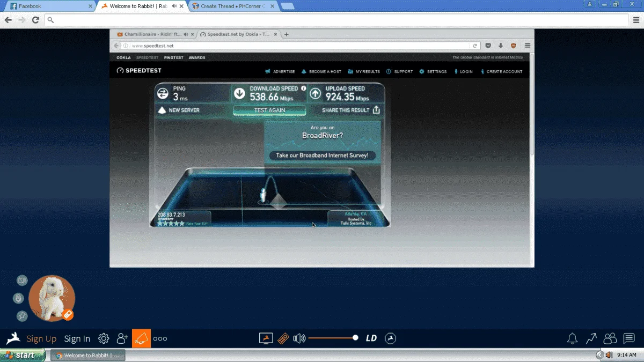Screen dimensions: 644x362
Task: Open inner browser hamburger menu
Action: coord(528,46)
